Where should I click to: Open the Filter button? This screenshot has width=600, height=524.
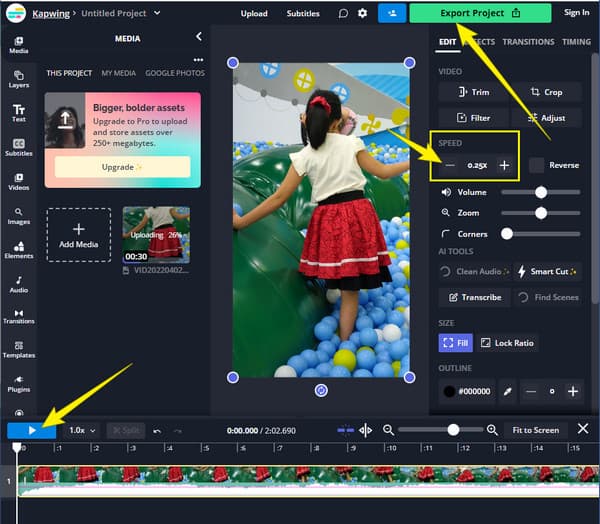pos(473,118)
